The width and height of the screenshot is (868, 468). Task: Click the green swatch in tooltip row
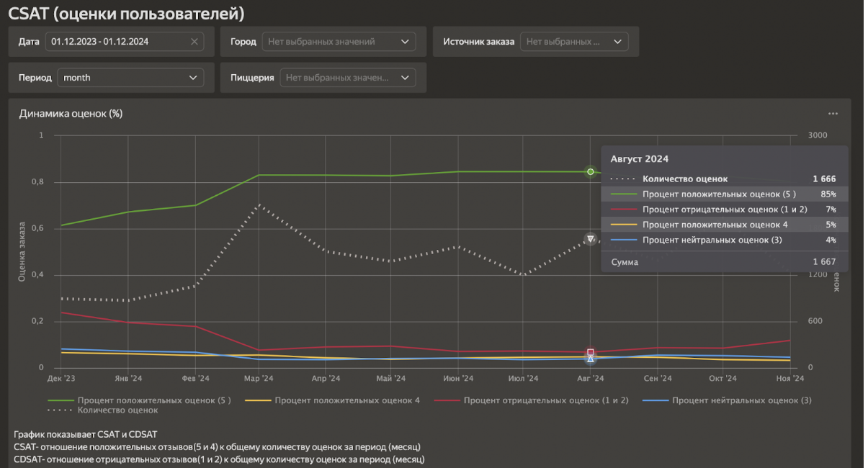click(x=623, y=194)
